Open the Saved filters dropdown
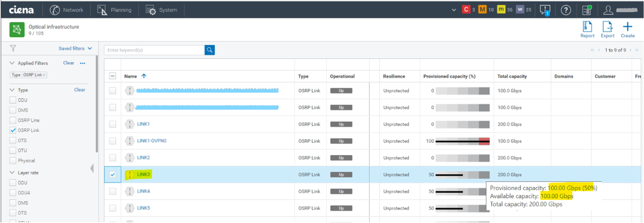Image resolution: width=644 pixels, height=223 pixels. click(x=75, y=48)
